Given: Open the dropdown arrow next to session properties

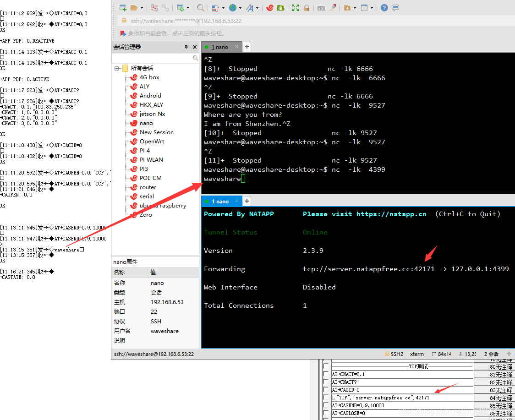Looking at the screenshot, I should tap(188, 8).
